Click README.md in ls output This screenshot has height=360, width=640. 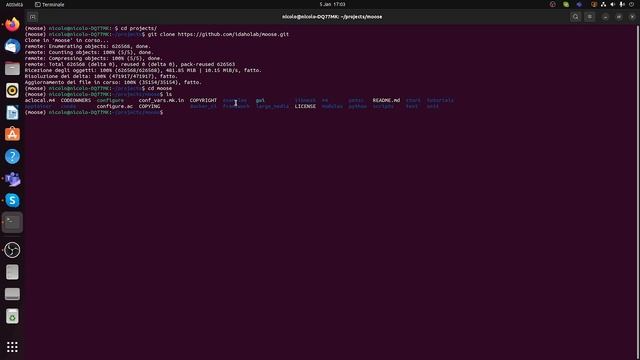pyautogui.click(x=386, y=100)
